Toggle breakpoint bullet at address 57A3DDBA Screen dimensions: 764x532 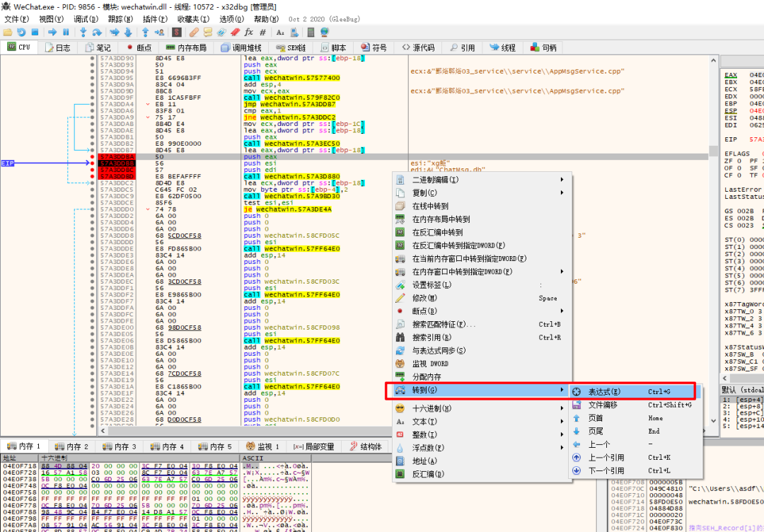[92, 157]
